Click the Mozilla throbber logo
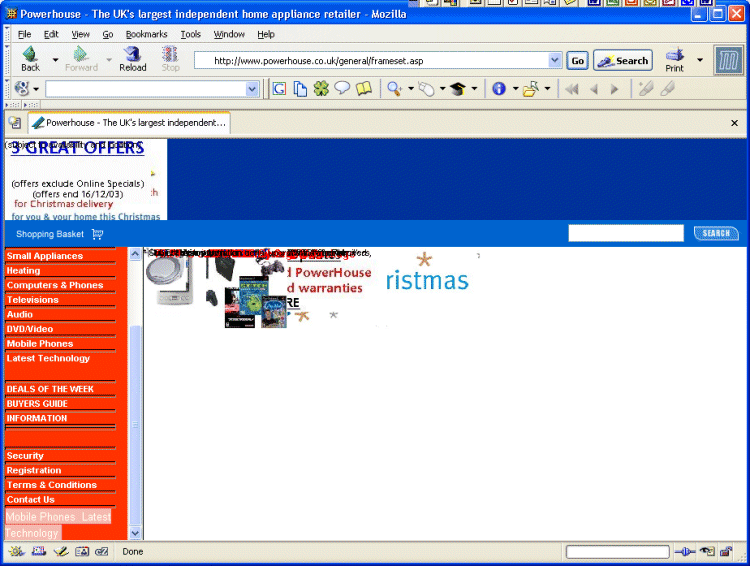Viewport: 750px width, 566px height. pyautogui.click(x=728, y=60)
